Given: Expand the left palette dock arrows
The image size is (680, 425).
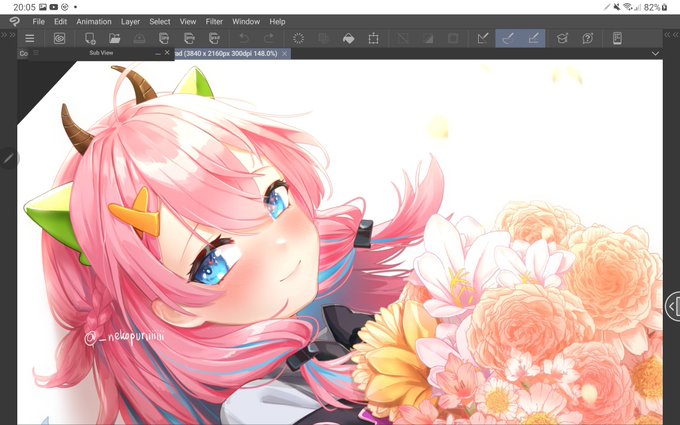Looking at the screenshot, I should (8, 35).
